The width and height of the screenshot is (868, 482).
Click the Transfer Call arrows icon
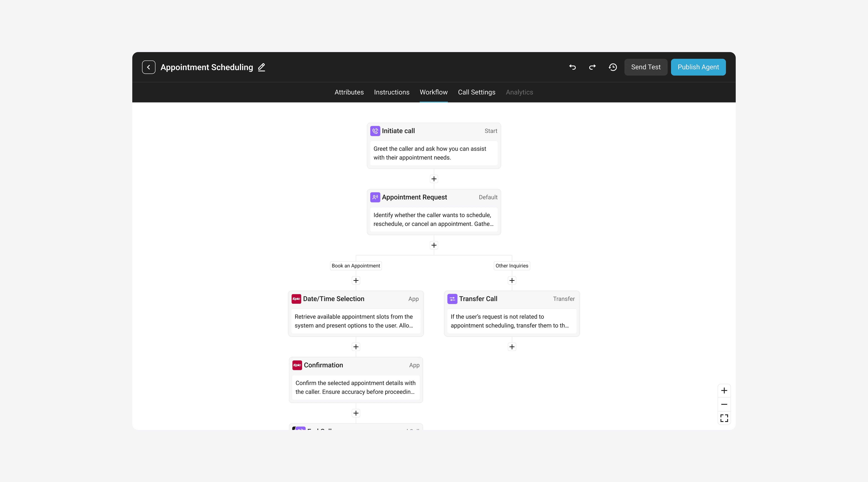pyautogui.click(x=452, y=299)
